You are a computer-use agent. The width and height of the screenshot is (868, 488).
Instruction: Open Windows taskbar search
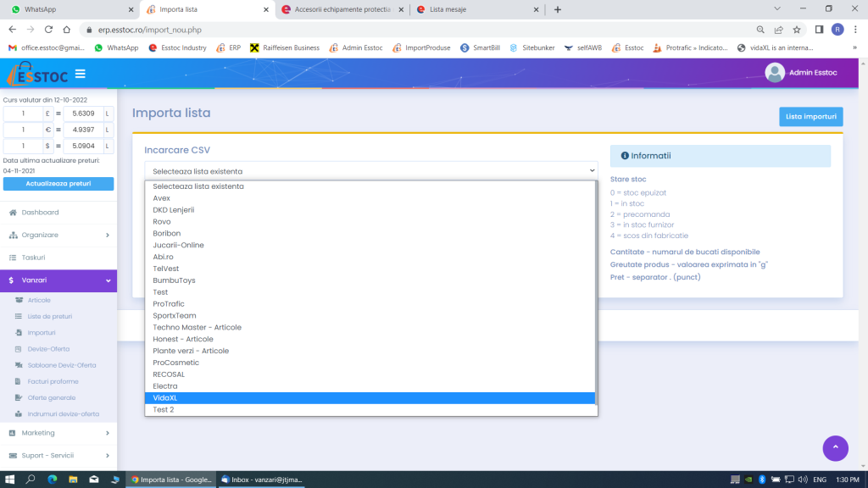coord(31,480)
